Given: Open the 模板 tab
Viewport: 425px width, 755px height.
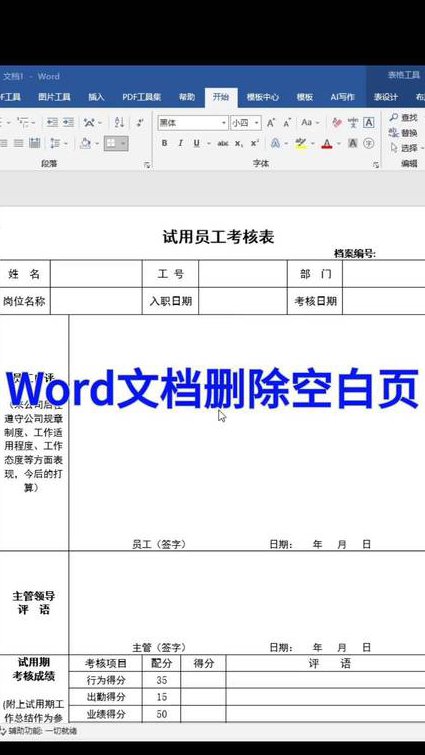Looking at the screenshot, I should pos(305,97).
